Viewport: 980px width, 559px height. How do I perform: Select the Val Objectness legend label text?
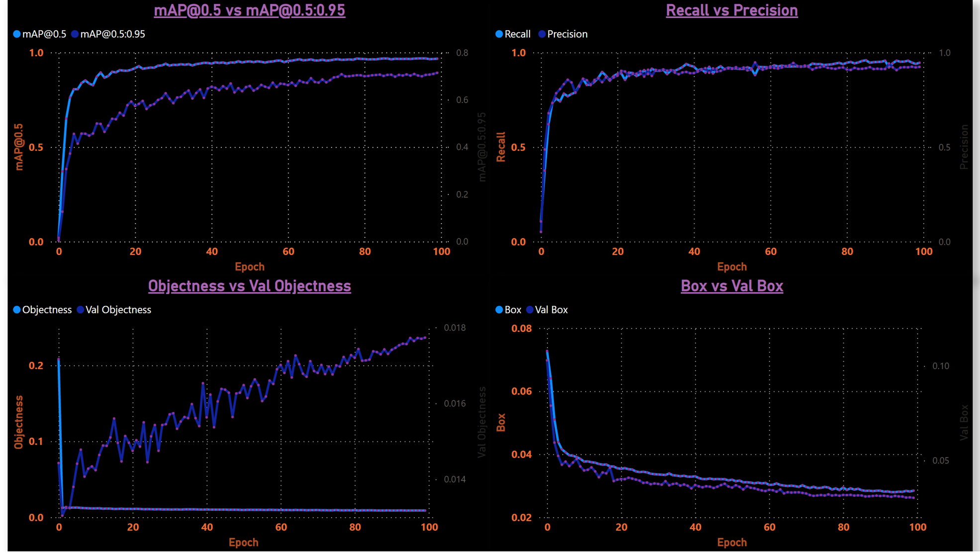tap(118, 310)
